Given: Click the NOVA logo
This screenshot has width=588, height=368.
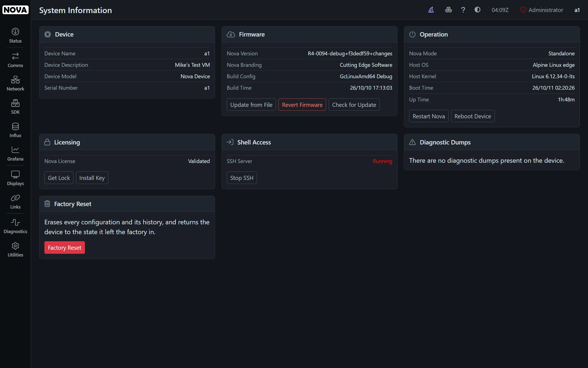Looking at the screenshot, I should [x=15, y=10].
